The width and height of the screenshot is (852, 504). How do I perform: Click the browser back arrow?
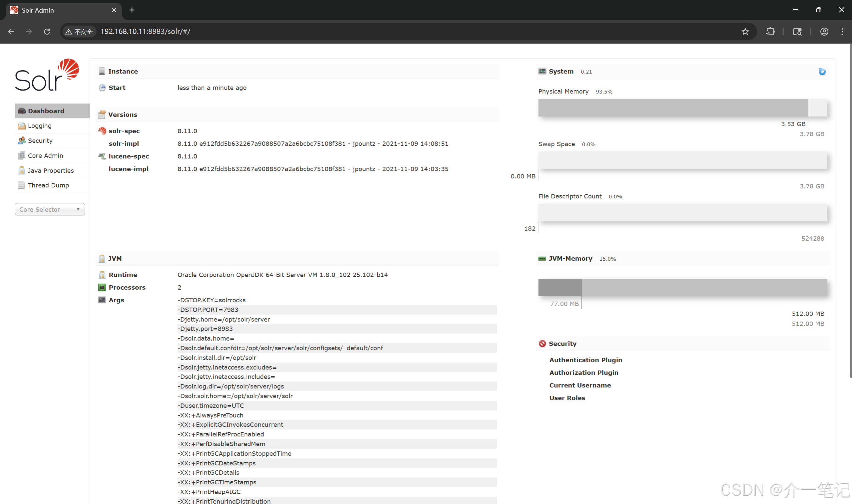click(x=11, y=32)
